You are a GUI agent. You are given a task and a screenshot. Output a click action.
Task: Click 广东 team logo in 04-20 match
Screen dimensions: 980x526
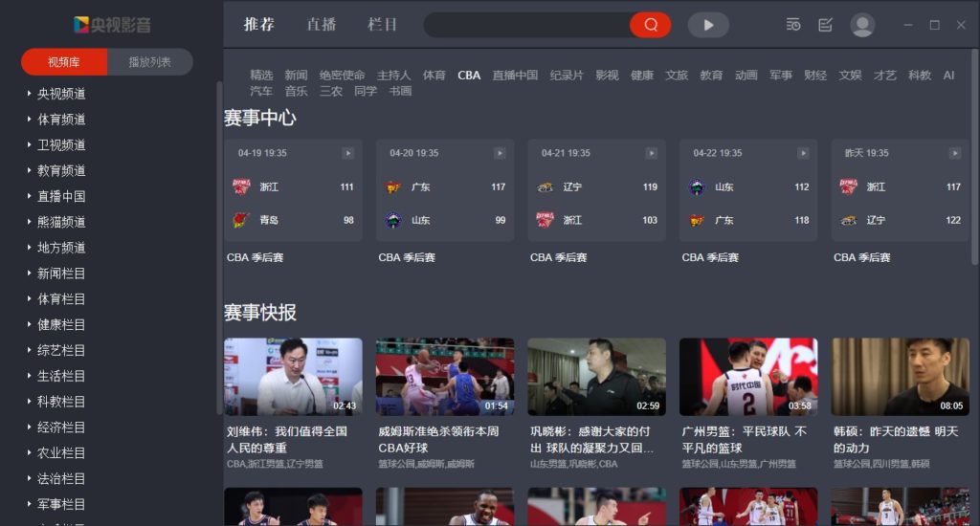pos(392,186)
